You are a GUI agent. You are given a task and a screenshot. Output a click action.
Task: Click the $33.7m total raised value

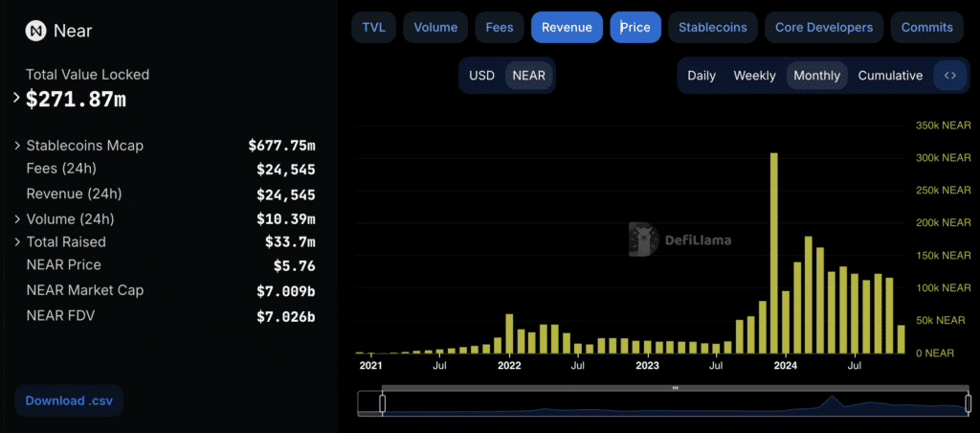290,242
